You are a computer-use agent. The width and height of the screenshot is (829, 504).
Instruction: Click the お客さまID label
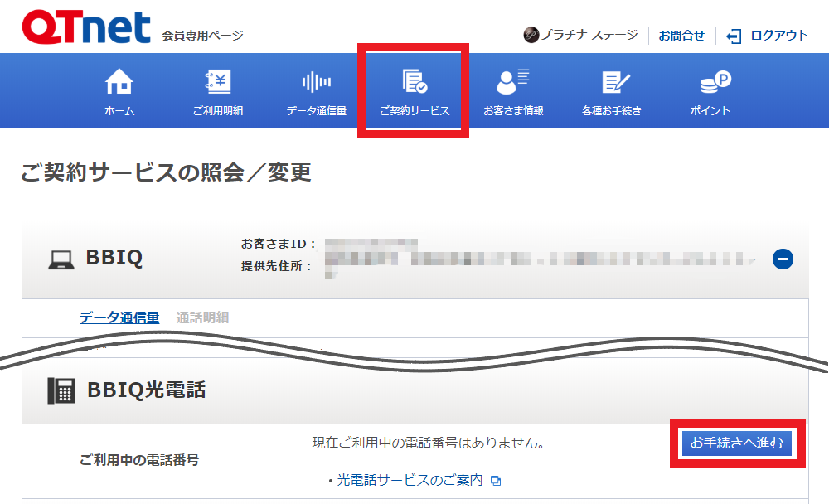pyautogui.click(x=278, y=244)
